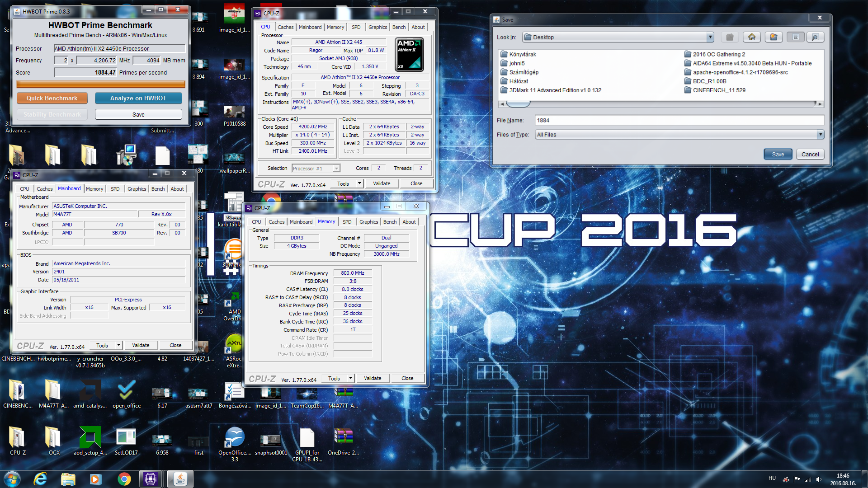The height and width of the screenshot is (488, 868).
Task: Click the AMD Athlon II processor logo
Action: (409, 55)
